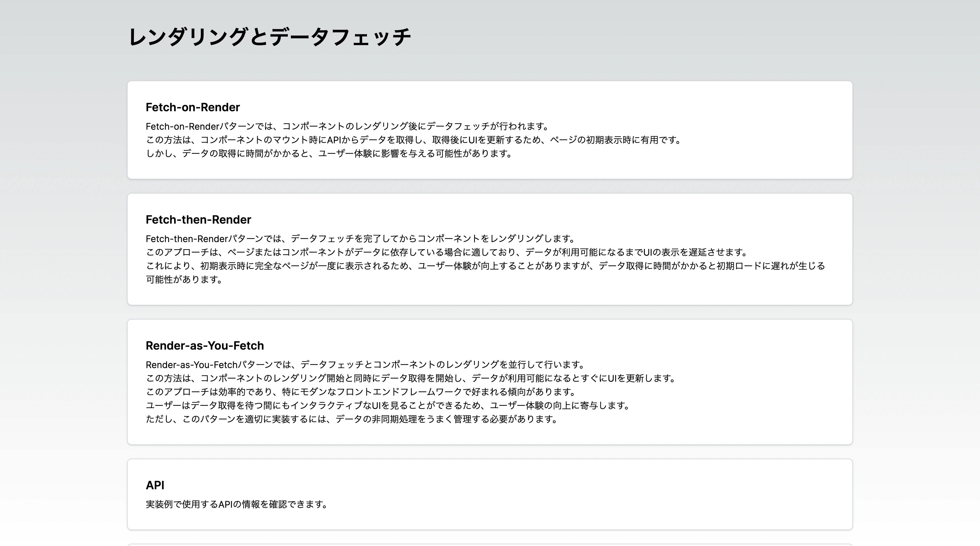Open the Render-as-You-Fetch card heading
980x546 pixels.
[205, 346]
